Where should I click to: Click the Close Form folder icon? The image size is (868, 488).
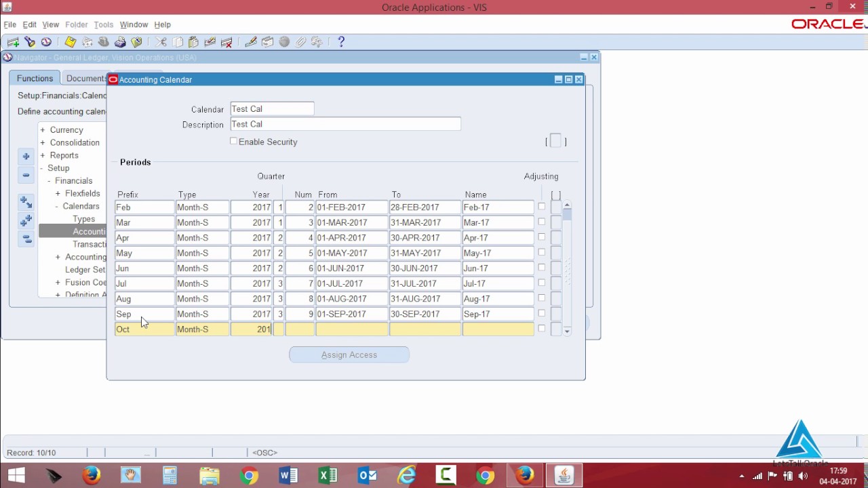pos(137,42)
